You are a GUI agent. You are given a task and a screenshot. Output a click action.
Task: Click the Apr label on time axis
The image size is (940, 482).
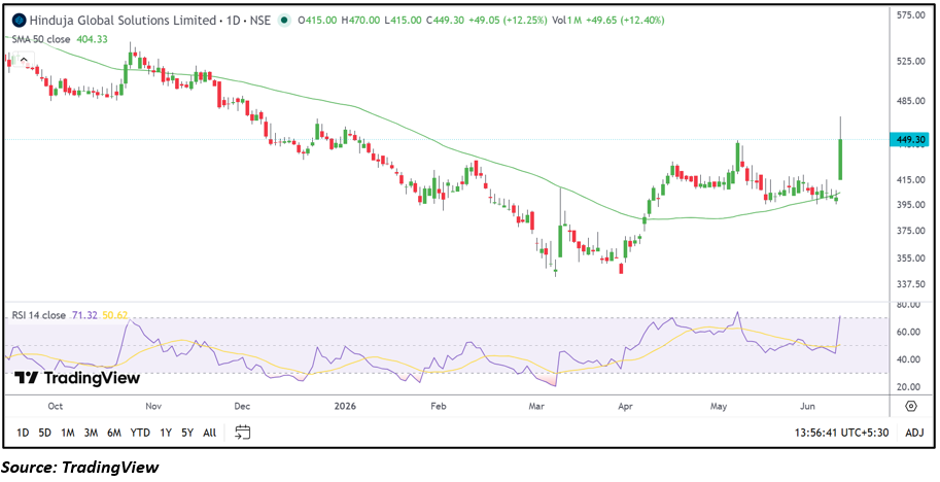tap(625, 406)
